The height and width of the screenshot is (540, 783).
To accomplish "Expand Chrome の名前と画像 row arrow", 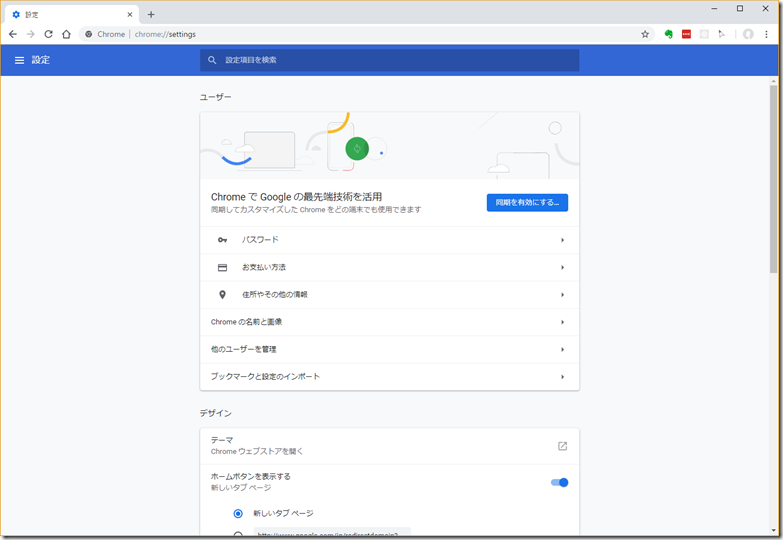I will (562, 322).
